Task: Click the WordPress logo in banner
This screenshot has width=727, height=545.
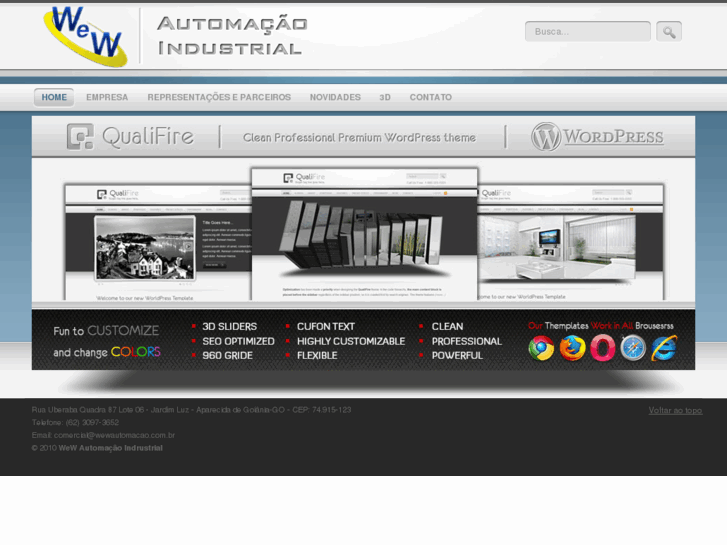Action: (598, 136)
